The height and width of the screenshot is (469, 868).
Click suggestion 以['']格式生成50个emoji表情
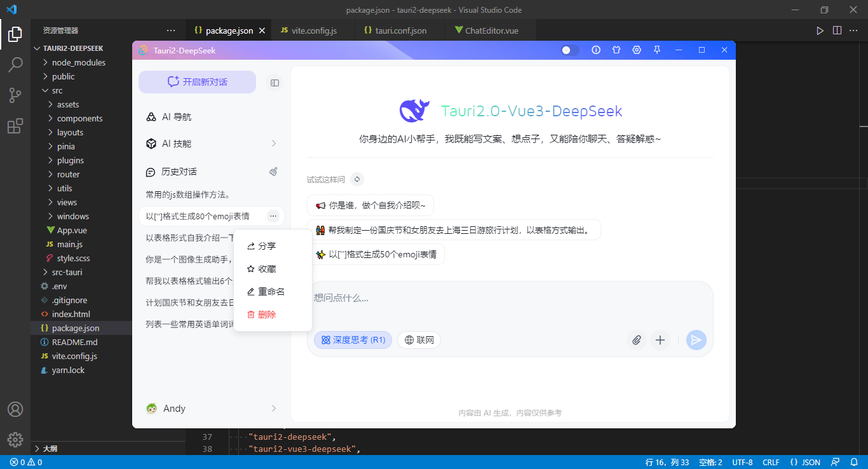pyautogui.click(x=376, y=254)
